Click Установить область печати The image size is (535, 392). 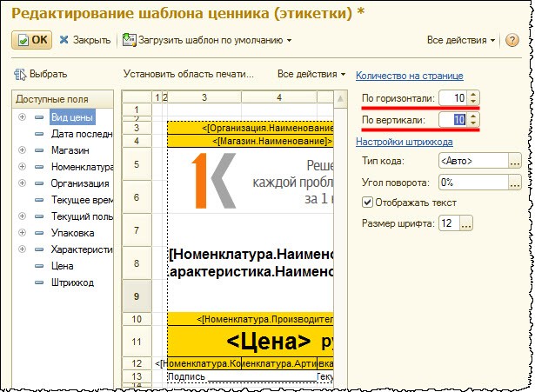[x=189, y=74]
